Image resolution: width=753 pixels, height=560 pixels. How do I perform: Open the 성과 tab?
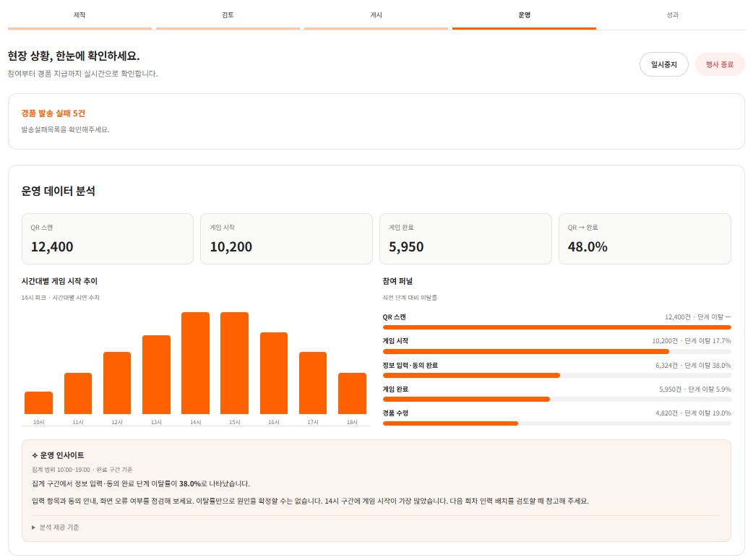(x=672, y=15)
